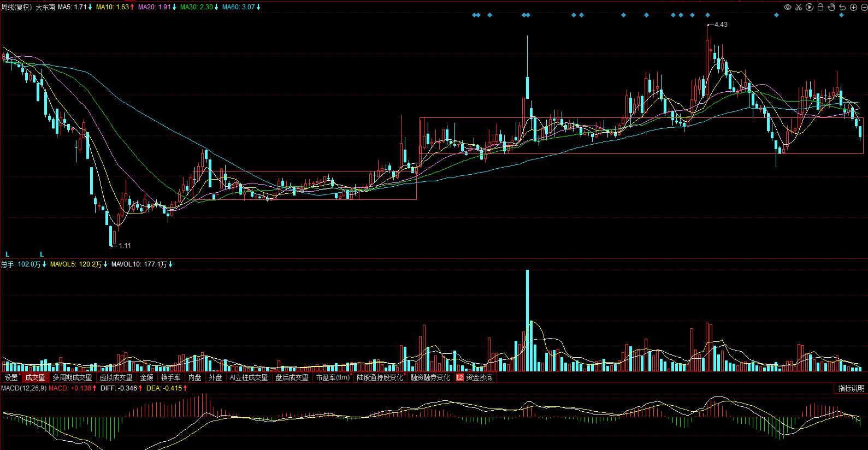Viewport: 868px width, 450px height.
Task: Open 融资融券变化 tab
Action: point(430,377)
